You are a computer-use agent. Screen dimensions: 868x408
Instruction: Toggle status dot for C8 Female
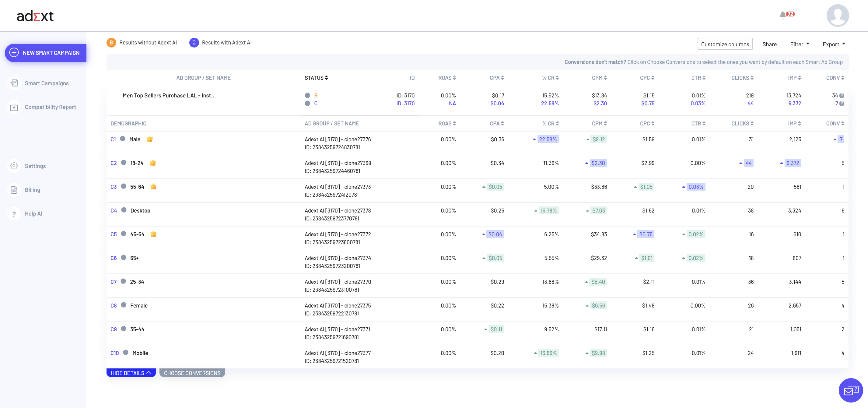[124, 305]
